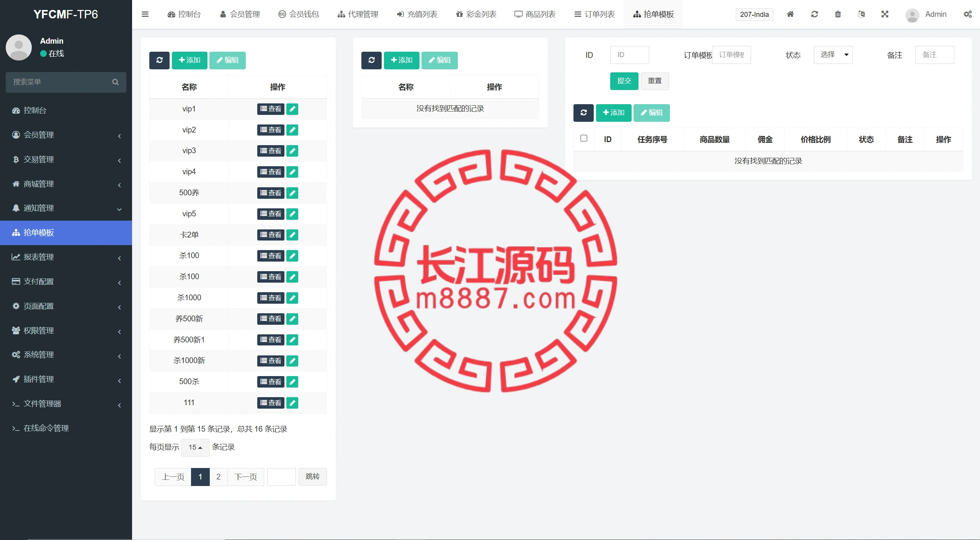This screenshot has width=980, height=540.
Task: Click the pencil edit icon for vip5
Action: click(x=292, y=214)
